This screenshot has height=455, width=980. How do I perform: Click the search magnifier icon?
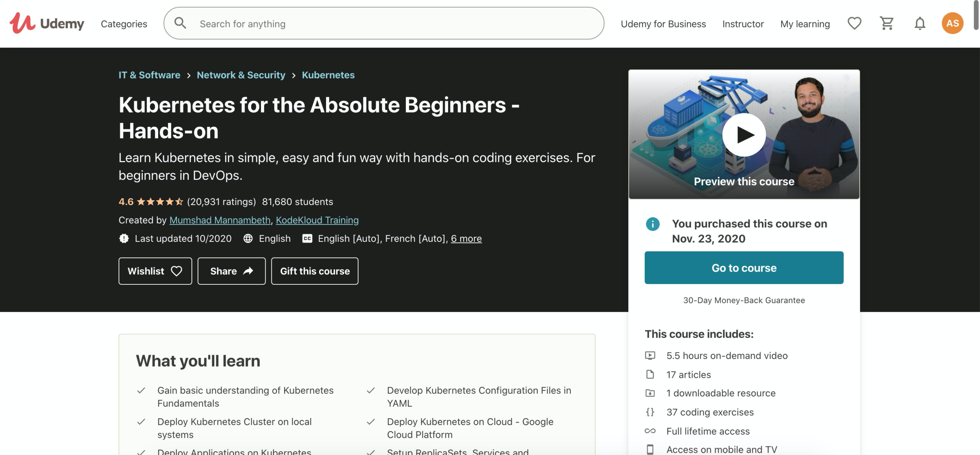pyautogui.click(x=180, y=23)
